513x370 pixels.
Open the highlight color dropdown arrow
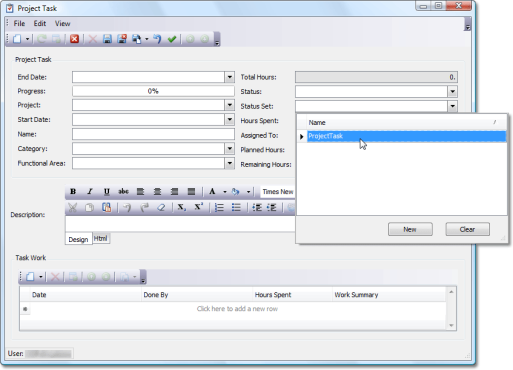click(x=248, y=192)
